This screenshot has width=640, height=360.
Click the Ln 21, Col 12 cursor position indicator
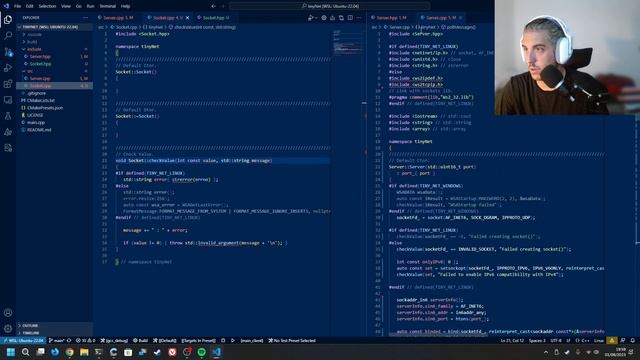pos(512,340)
